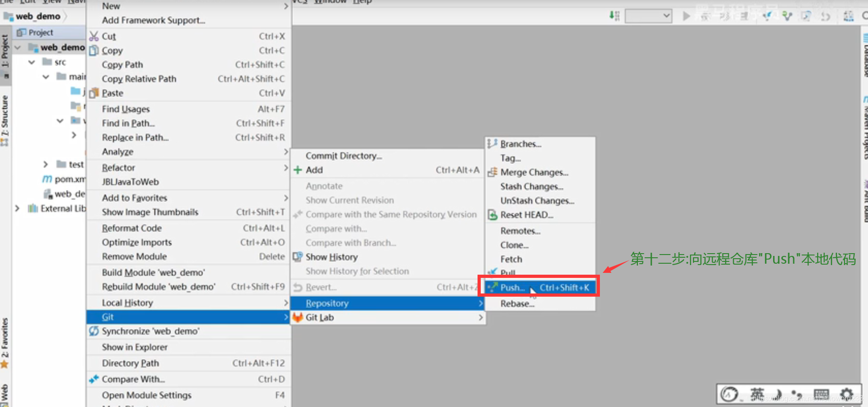The image size is (868, 407).
Task: Expand the External Libraries node
Action: tap(17, 209)
